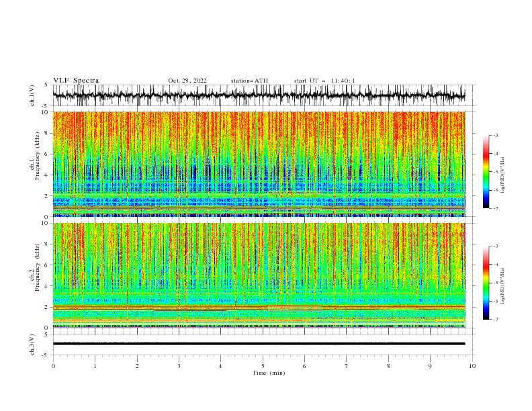Click the ch.1 'log(PSD)(V²/Hz)' colorbar label

[502, 175]
